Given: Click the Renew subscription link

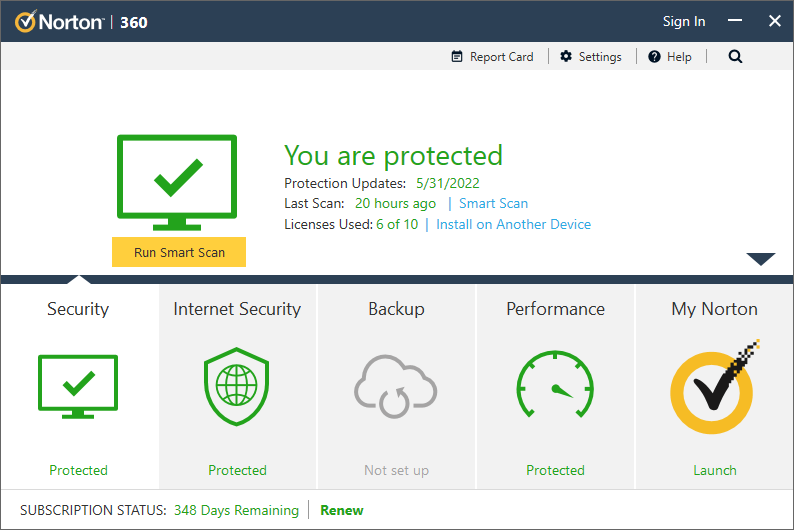Looking at the screenshot, I should point(342,510).
